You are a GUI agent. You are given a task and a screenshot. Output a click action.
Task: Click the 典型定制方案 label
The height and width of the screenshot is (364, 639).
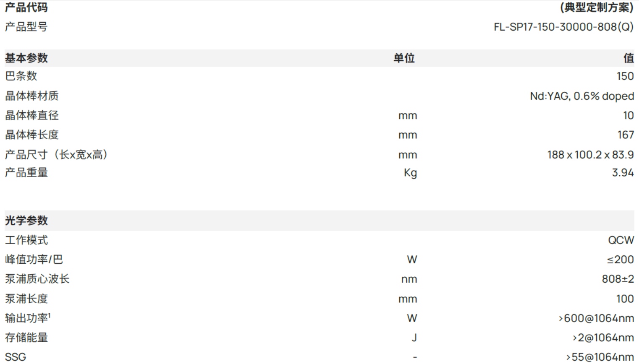(597, 8)
